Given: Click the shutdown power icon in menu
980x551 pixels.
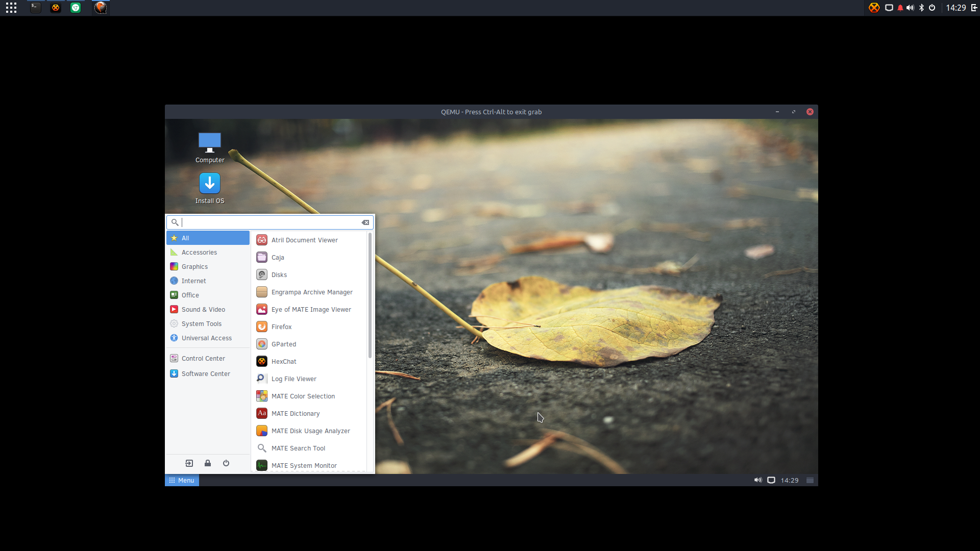Looking at the screenshot, I should pos(226,463).
